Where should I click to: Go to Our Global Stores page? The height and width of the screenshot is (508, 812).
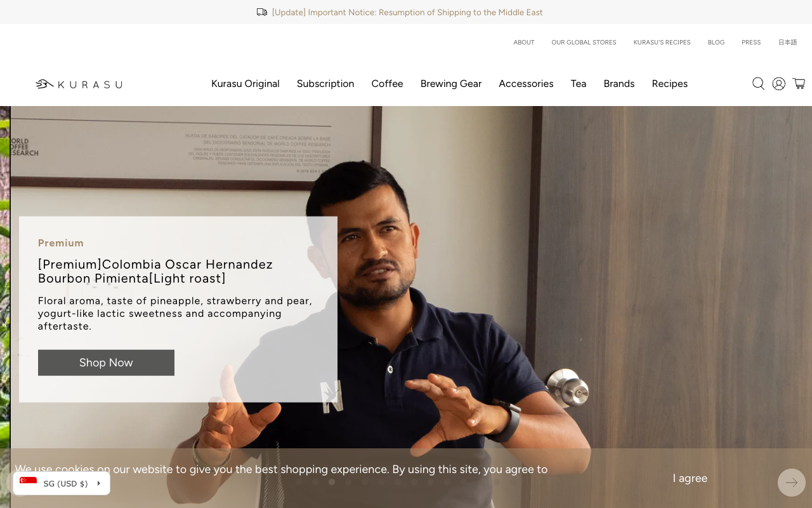pos(584,43)
